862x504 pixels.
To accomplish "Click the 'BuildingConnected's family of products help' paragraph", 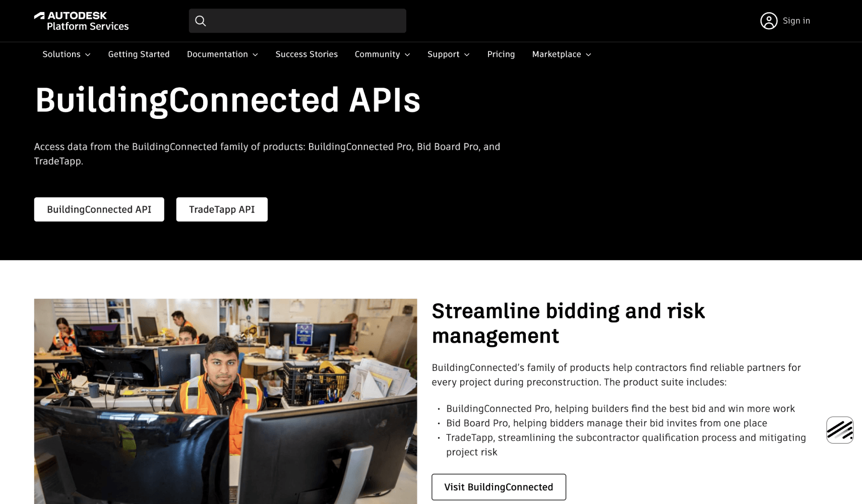I will pyautogui.click(x=616, y=375).
